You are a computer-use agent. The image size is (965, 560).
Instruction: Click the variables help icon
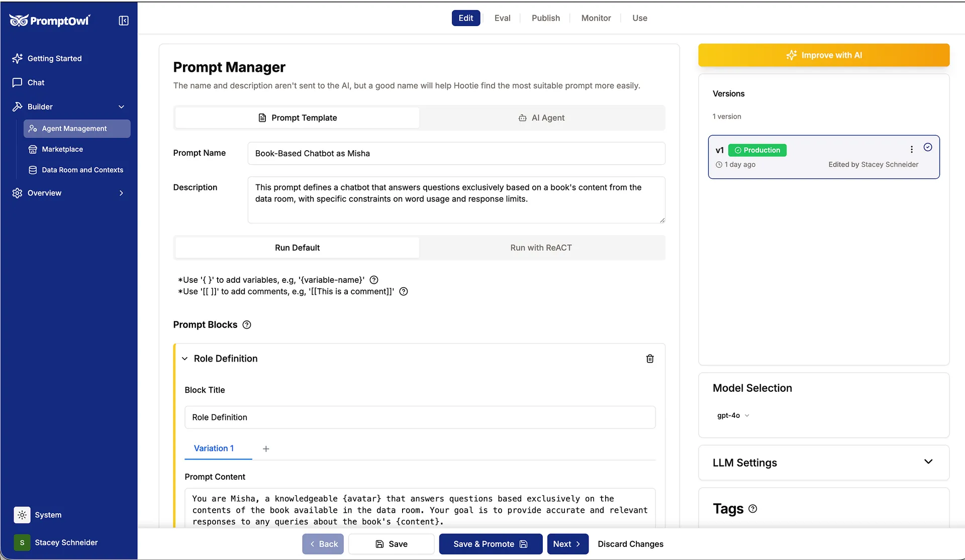point(374,280)
